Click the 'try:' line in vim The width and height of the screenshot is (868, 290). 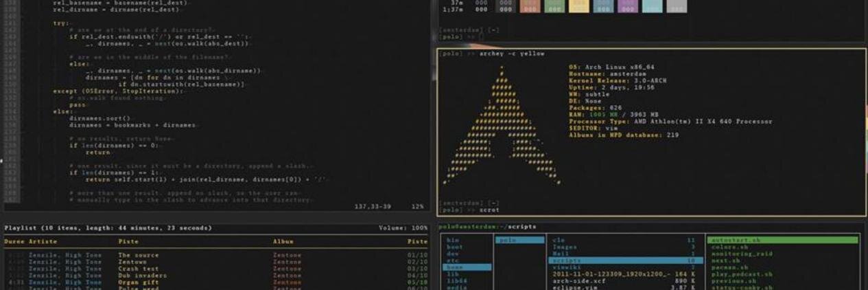(x=60, y=23)
